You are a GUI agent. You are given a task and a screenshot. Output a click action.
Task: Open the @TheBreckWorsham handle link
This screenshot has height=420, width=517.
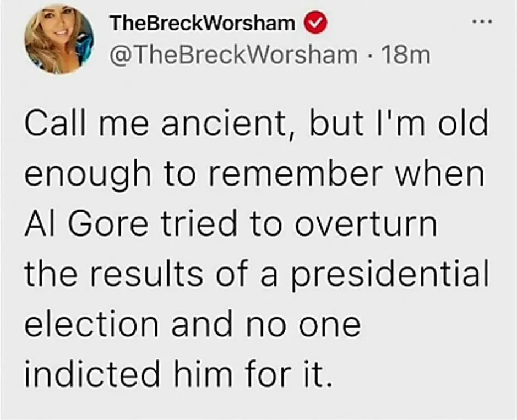(x=233, y=54)
